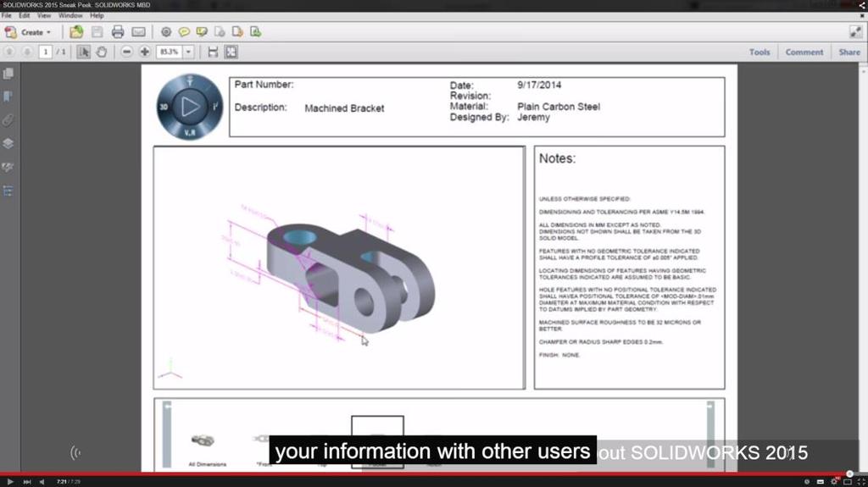Go to previous page arrow

coord(9,52)
